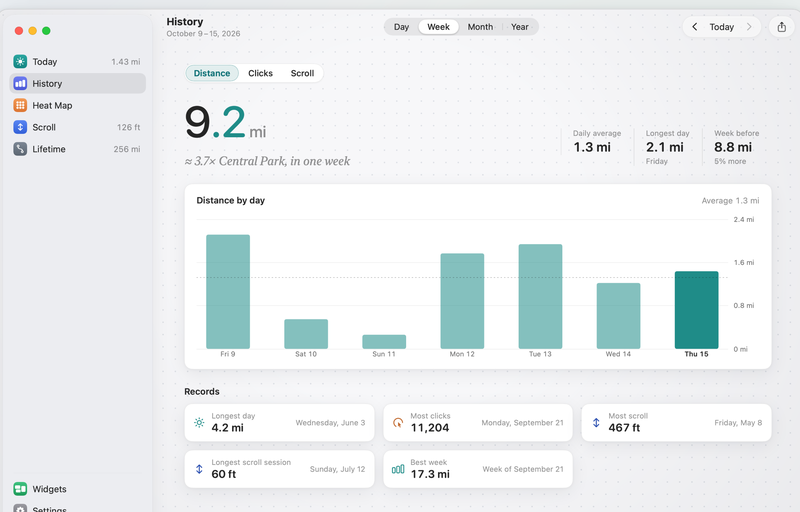
Task: Click the Week before 8.8 mi stat
Action: 736,147
